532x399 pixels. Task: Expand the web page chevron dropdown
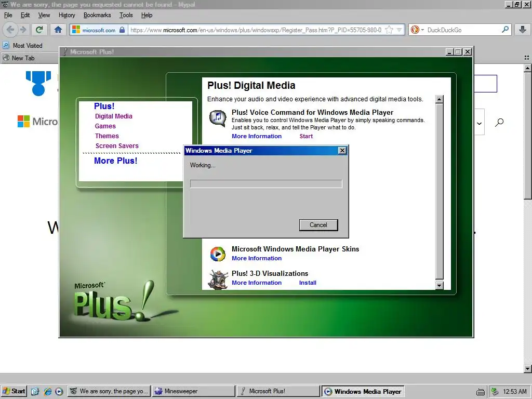pos(479,123)
